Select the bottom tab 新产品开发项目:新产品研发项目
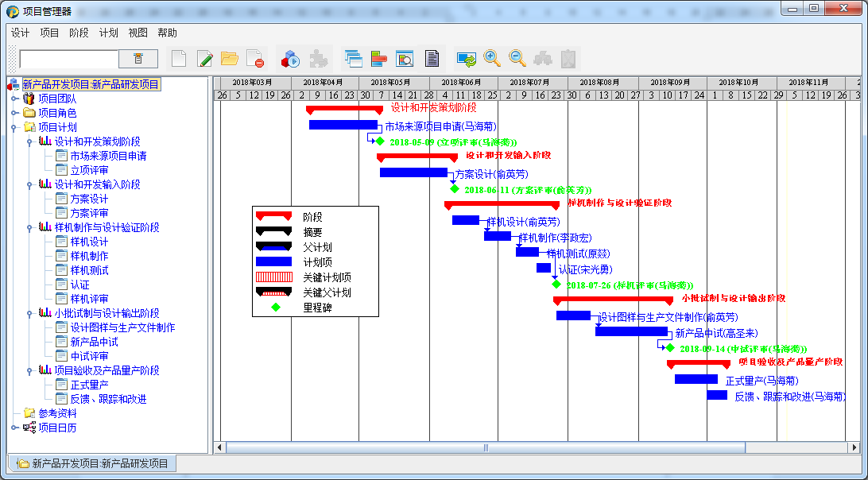This screenshot has height=480, width=868. (x=92, y=463)
